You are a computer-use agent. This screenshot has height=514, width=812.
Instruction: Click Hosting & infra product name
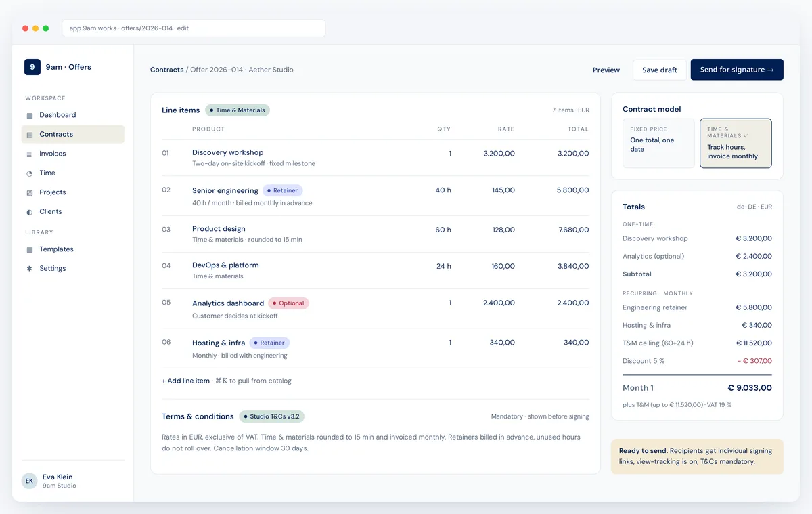(x=219, y=343)
